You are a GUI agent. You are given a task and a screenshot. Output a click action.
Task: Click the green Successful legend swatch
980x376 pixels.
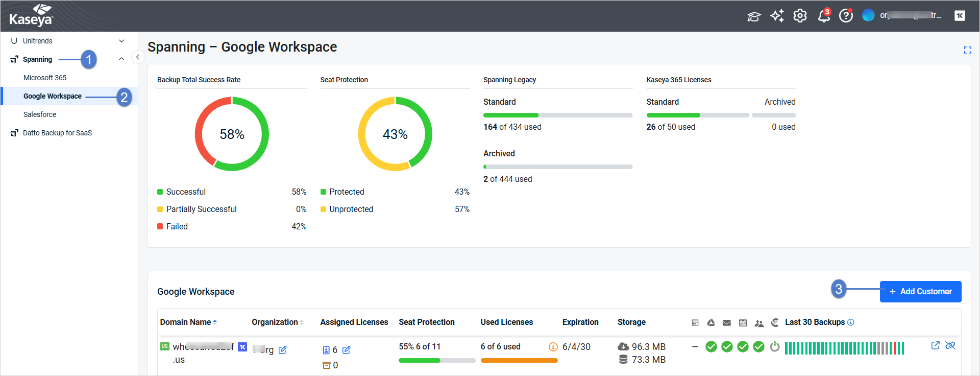(x=160, y=192)
